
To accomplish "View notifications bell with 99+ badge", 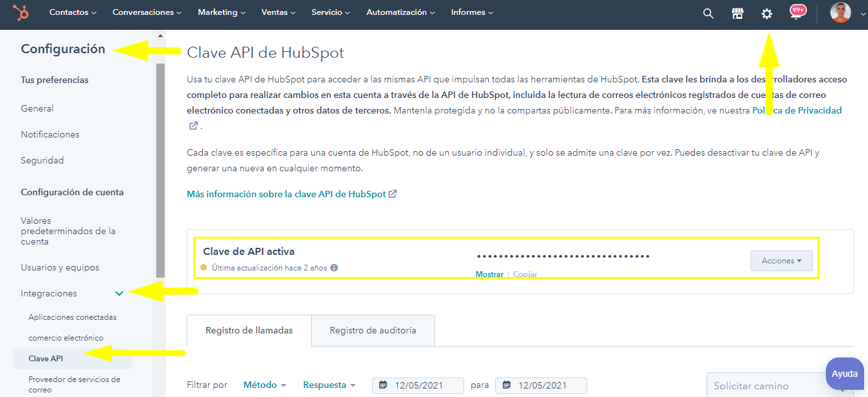I will [x=797, y=12].
